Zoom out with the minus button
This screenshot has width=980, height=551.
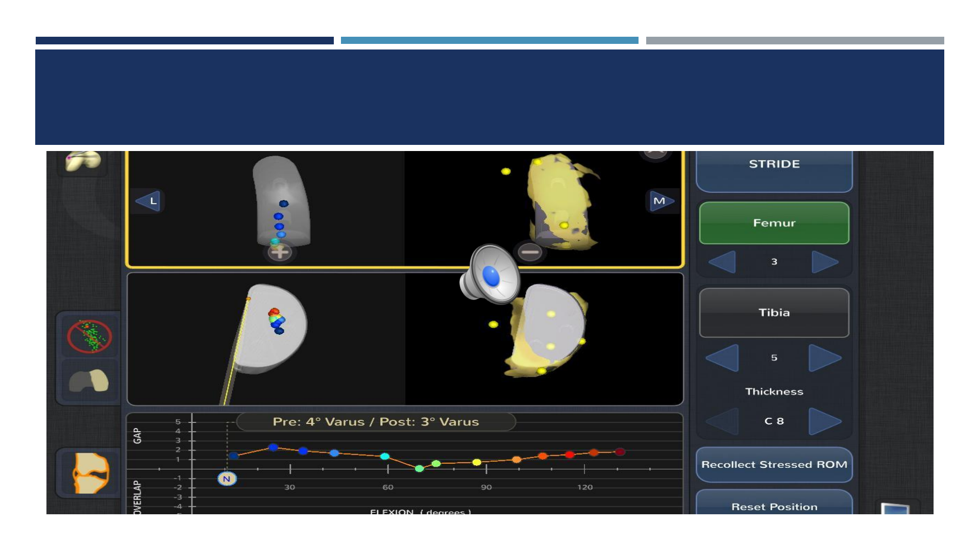point(530,252)
